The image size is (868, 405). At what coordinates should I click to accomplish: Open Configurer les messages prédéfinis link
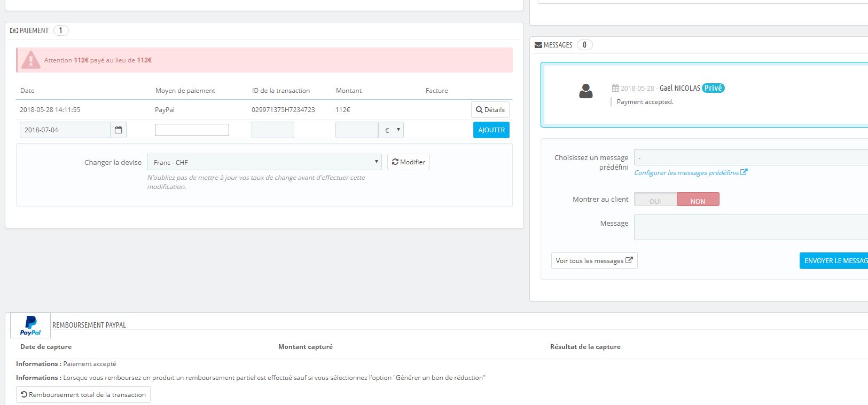[x=686, y=173]
